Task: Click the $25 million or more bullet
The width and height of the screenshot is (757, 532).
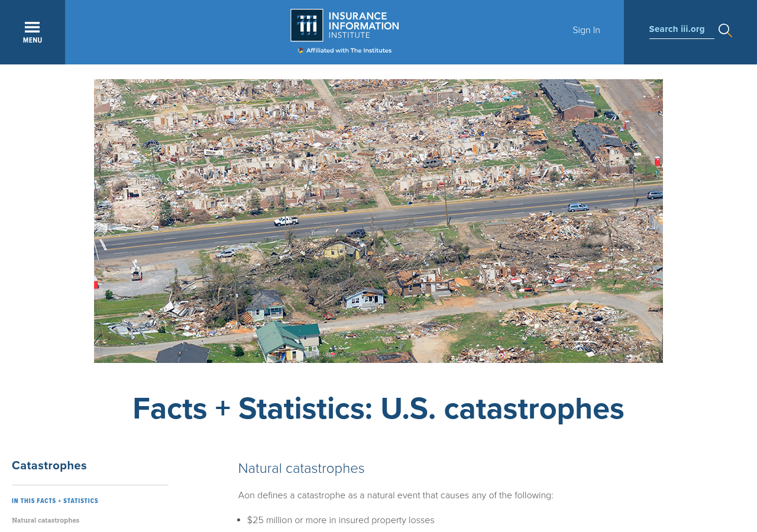Action: 341,520
